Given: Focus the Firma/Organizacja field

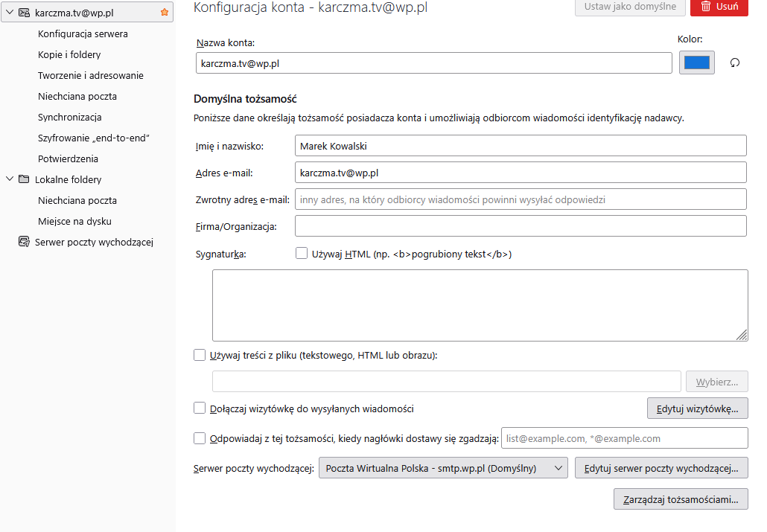Looking at the screenshot, I should point(521,226).
